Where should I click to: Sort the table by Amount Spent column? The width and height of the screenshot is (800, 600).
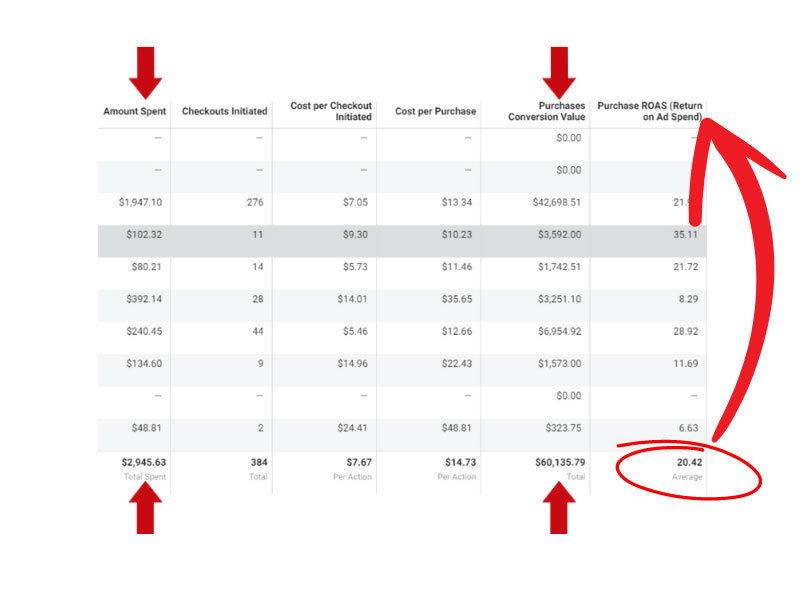(x=133, y=110)
